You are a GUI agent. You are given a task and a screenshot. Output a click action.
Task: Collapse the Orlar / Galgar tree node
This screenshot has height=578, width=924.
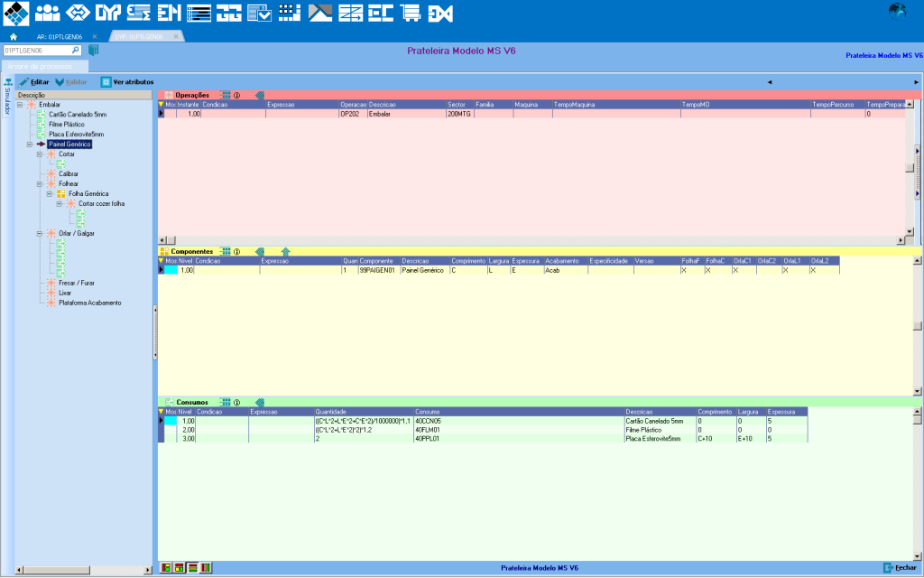pos(40,233)
